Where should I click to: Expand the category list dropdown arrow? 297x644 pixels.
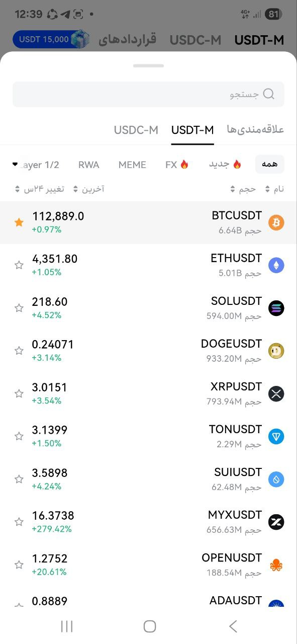click(15, 164)
